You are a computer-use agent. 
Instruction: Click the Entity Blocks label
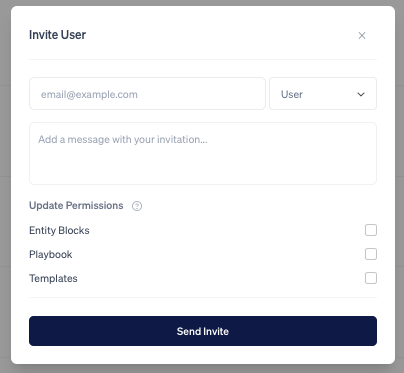click(59, 230)
